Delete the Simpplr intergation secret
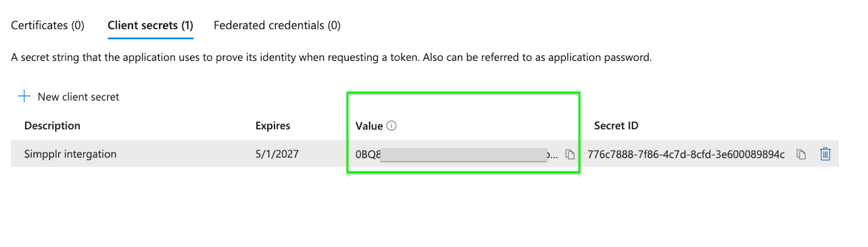Image resolution: width=868 pixels, height=247 pixels. pos(825,154)
